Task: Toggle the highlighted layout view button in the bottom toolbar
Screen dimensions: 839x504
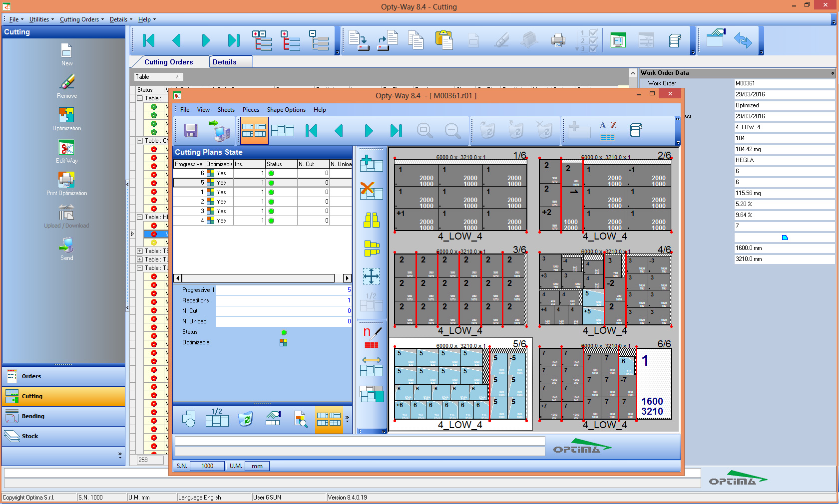Action: pos(329,419)
